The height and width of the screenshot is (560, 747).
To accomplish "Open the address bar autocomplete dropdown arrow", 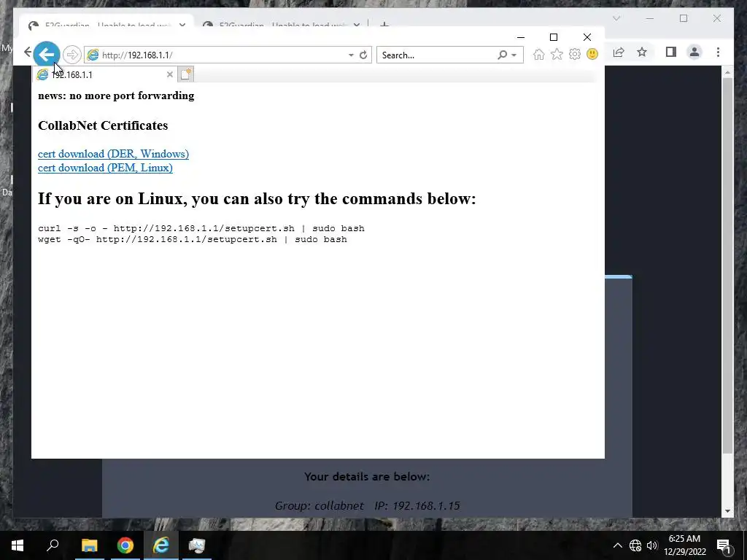I will click(351, 55).
